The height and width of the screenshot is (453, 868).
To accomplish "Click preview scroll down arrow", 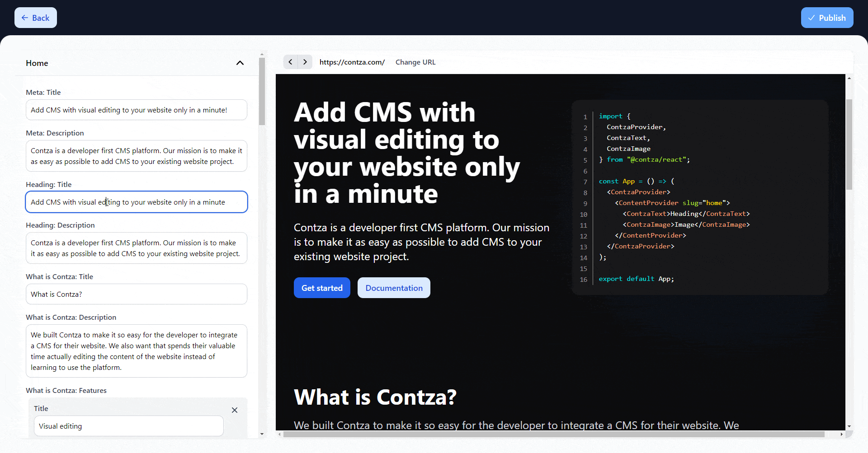I will [849, 426].
